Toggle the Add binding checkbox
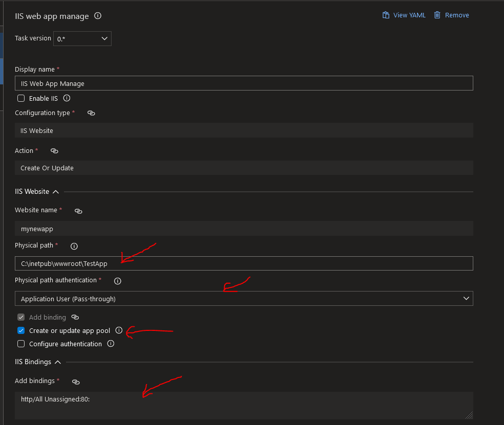 (x=21, y=318)
